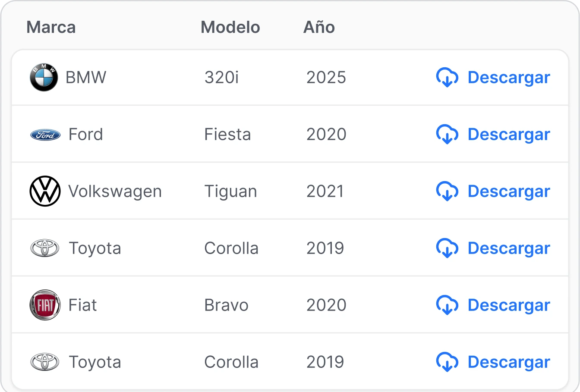Click the Descargar text in the Ford Fiesta row
Viewport: 580px width, 392px height.
coord(509,135)
